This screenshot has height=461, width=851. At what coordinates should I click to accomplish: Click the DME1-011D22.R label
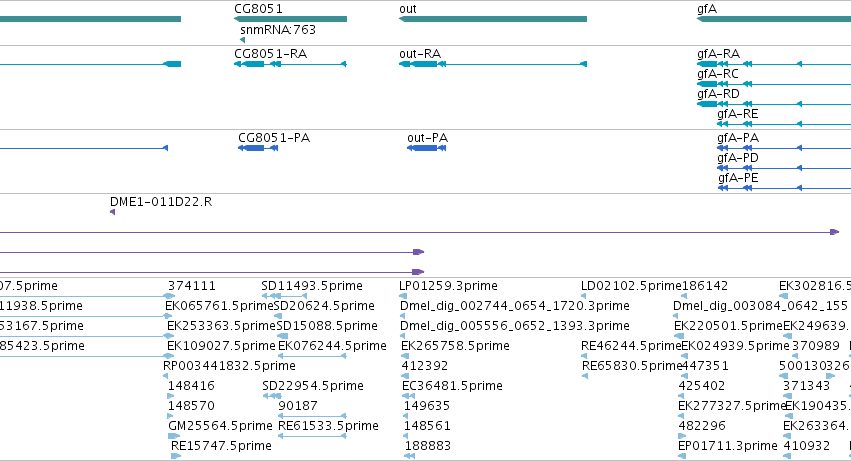click(x=161, y=202)
